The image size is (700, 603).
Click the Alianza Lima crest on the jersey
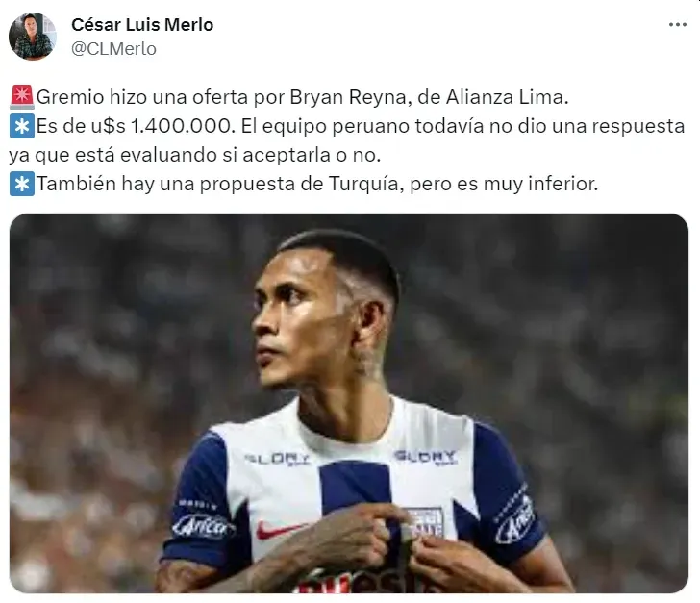(424, 523)
